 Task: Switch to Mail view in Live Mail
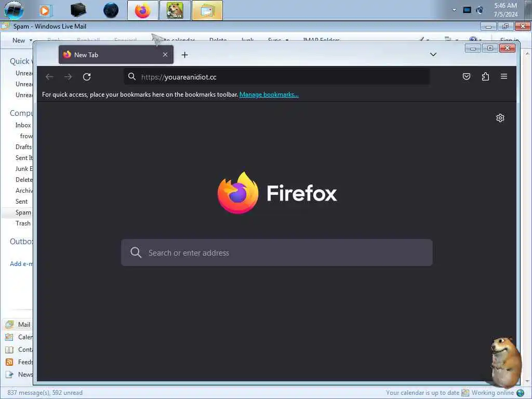[x=19, y=324]
